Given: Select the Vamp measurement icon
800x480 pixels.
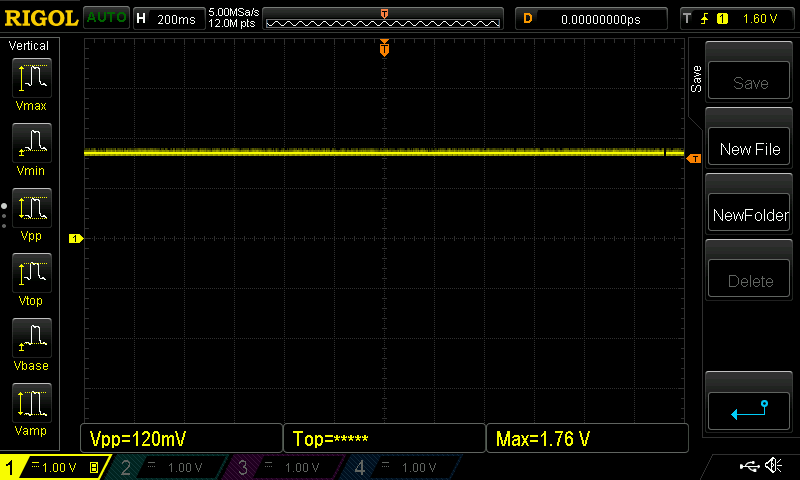Looking at the screenshot, I should [x=32, y=402].
